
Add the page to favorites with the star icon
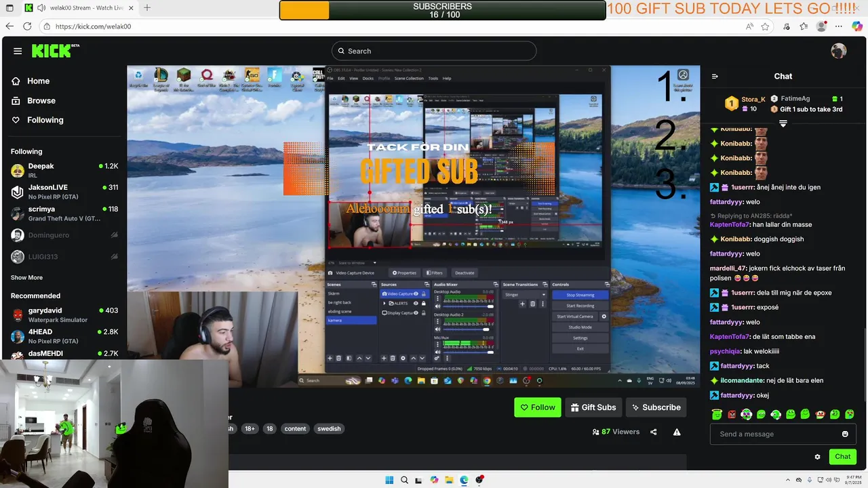tap(765, 26)
